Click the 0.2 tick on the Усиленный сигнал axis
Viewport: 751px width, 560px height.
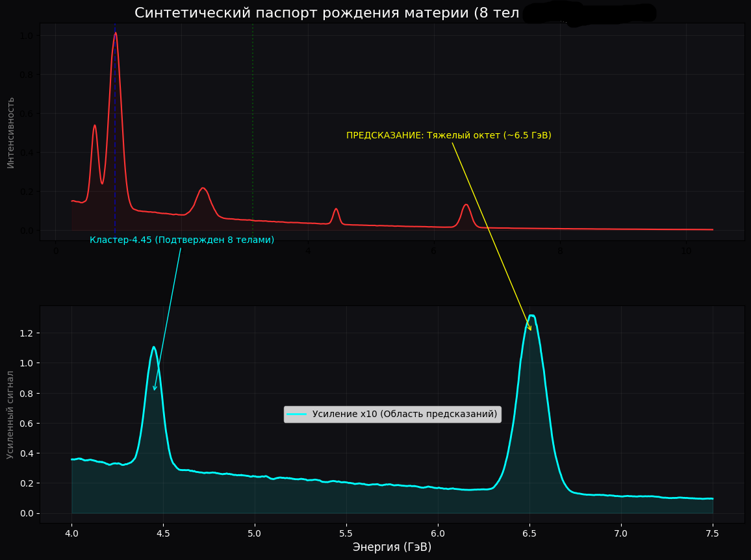point(27,483)
